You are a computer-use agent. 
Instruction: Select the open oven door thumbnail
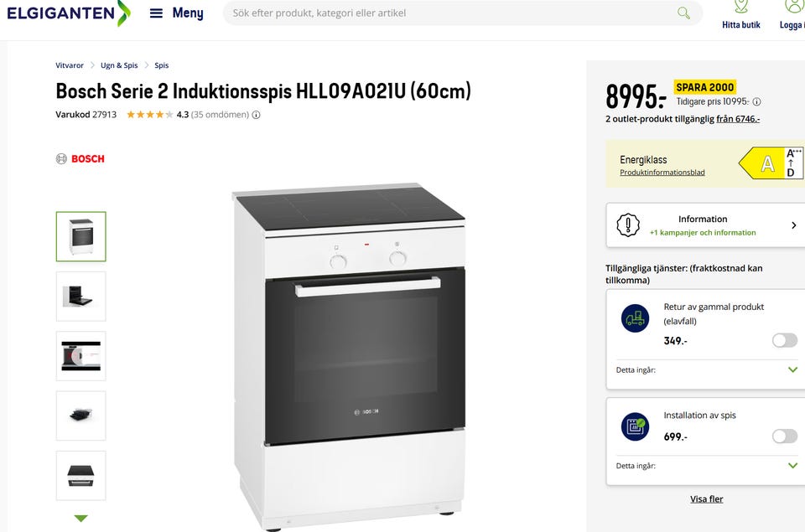81,296
